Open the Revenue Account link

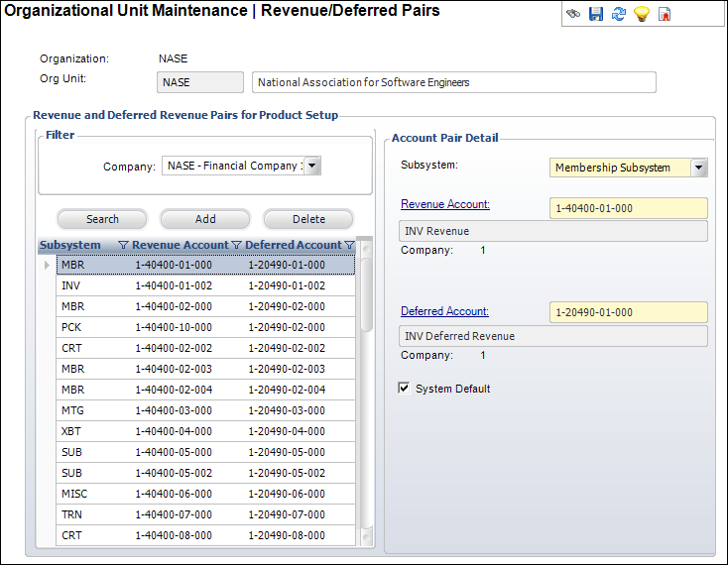point(444,204)
